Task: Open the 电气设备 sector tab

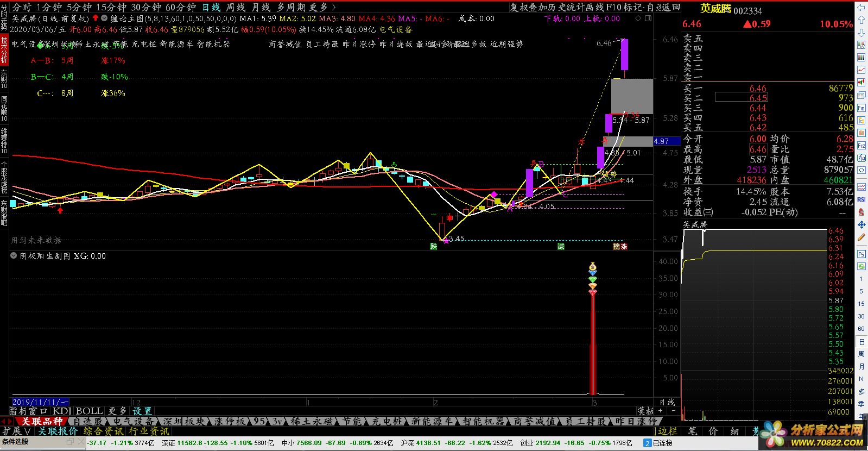Action: (x=134, y=421)
